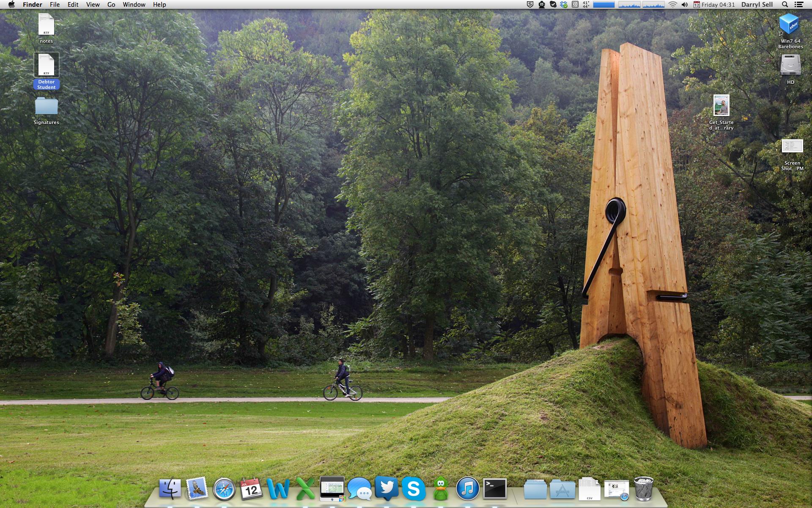812x508 pixels.
Task: Open Safari from the Dock
Action: click(224, 489)
